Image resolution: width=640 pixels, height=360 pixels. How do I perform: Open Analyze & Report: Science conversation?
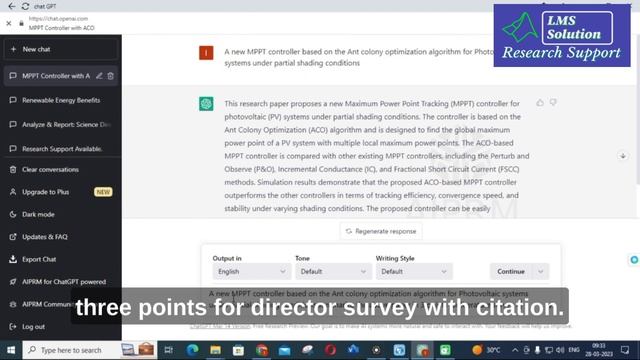tap(61, 124)
